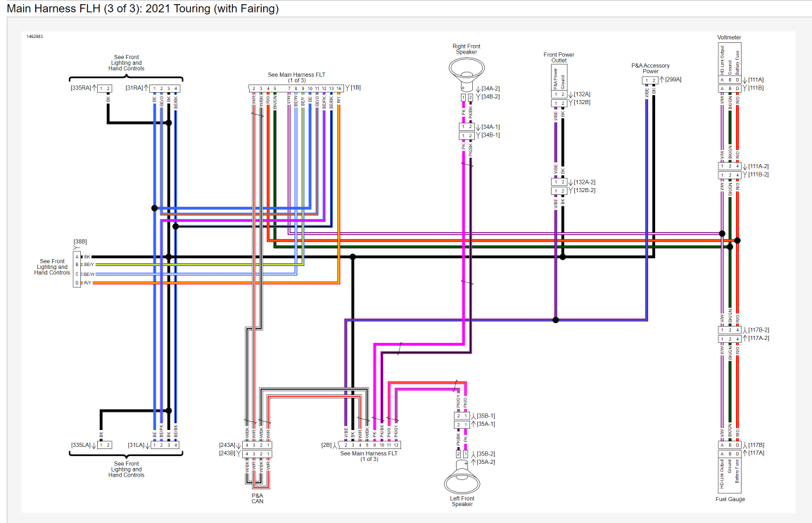
Task: Open bottom-left 'See Front Lighting and Hand Controls' note
Action: (x=127, y=469)
